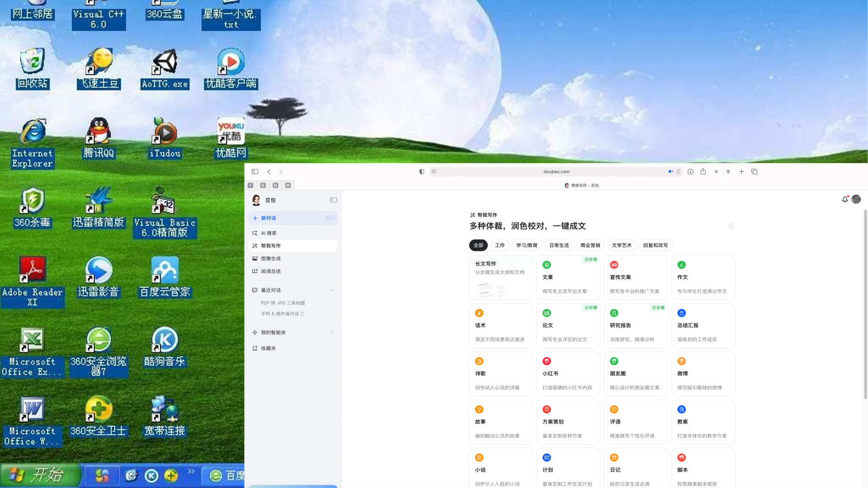Show tab overview icon in browser toolbar

pyautogui.click(x=755, y=172)
